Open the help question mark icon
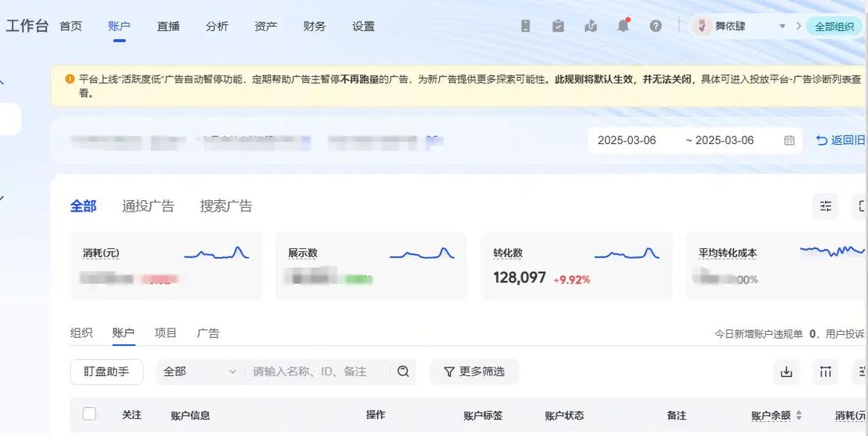Screen dimensions: 868x436 655,26
